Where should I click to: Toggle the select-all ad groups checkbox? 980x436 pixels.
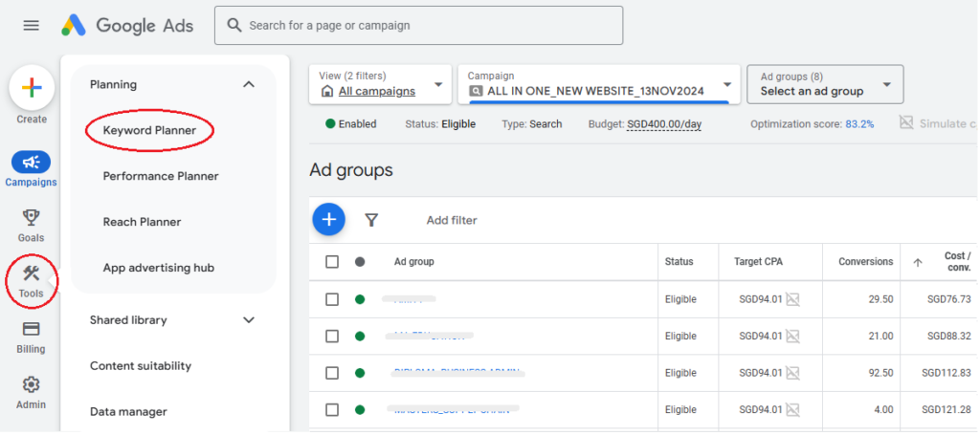(x=332, y=262)
